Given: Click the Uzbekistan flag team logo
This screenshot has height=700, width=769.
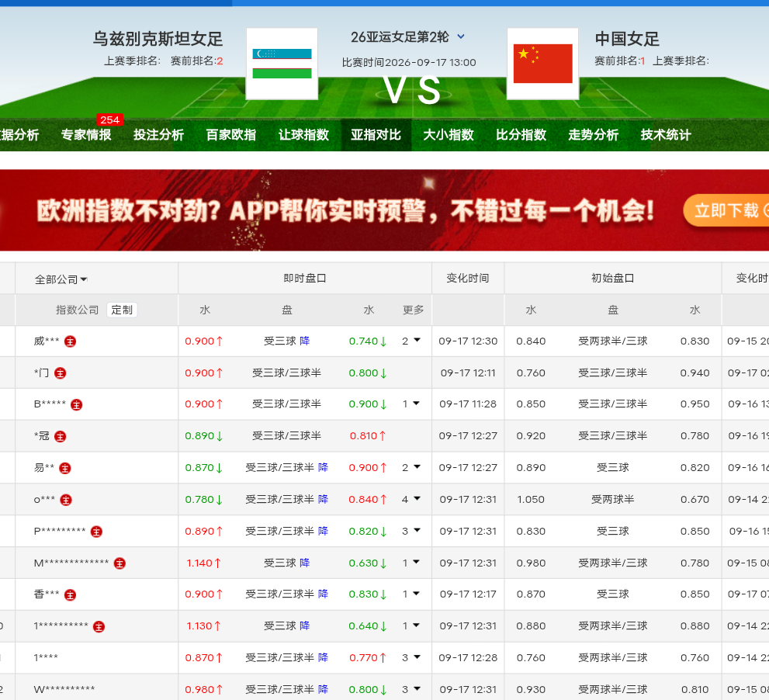Looking at the screenshot, I should coord(282,64).
